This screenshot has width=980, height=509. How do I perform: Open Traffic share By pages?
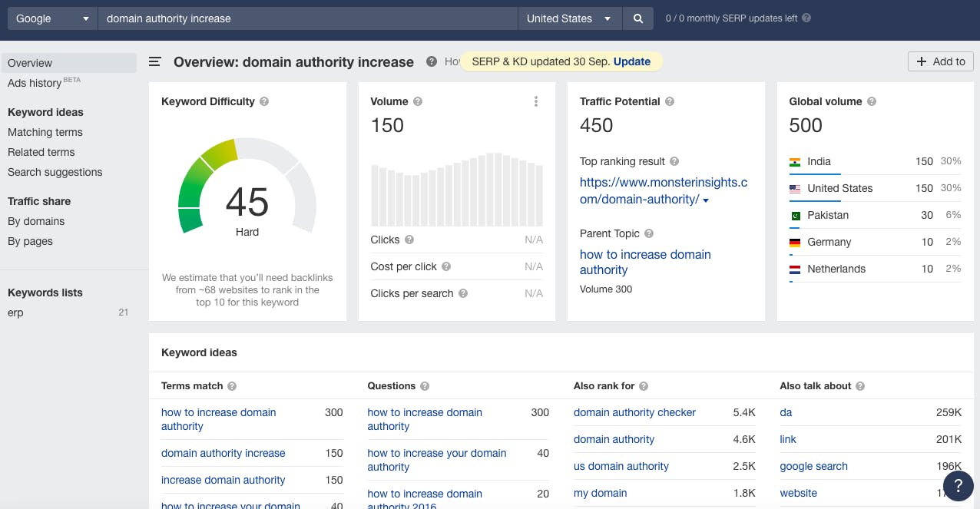(31, 241)
